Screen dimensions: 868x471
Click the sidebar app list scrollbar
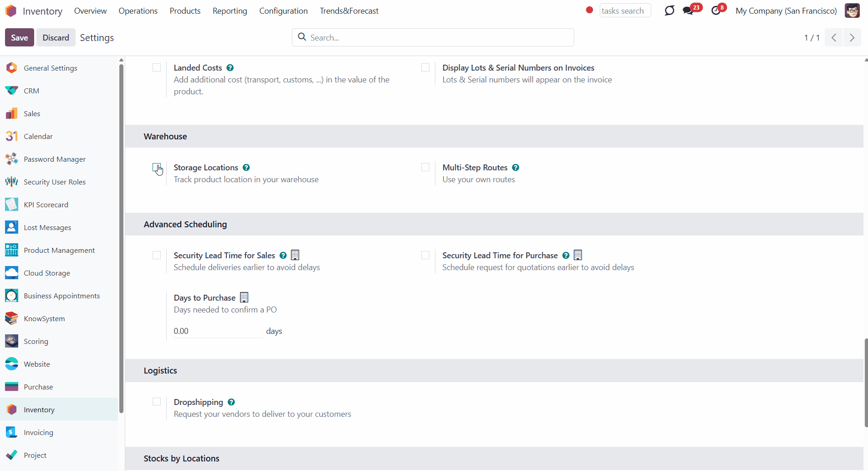point(121,239)
